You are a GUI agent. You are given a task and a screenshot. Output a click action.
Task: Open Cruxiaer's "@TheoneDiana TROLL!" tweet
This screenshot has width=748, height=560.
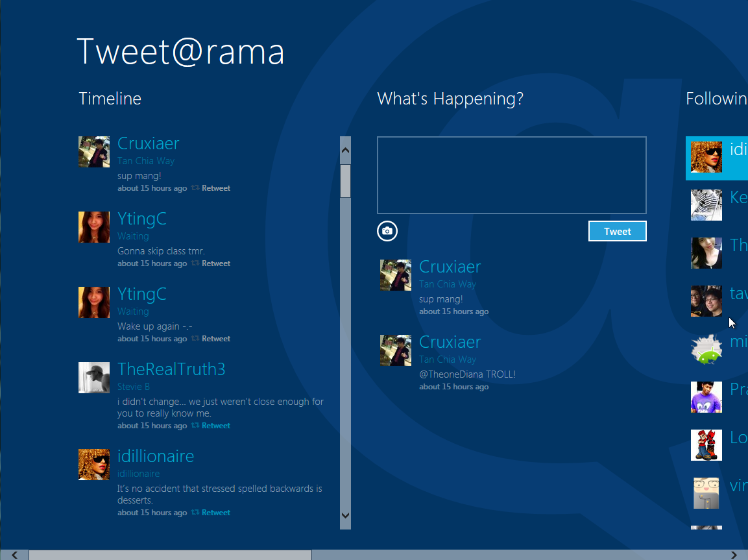point(467,374)
